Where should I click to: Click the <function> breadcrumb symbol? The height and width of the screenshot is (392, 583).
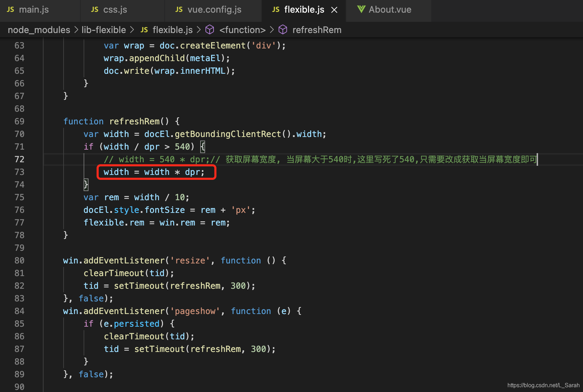point(242,30)
